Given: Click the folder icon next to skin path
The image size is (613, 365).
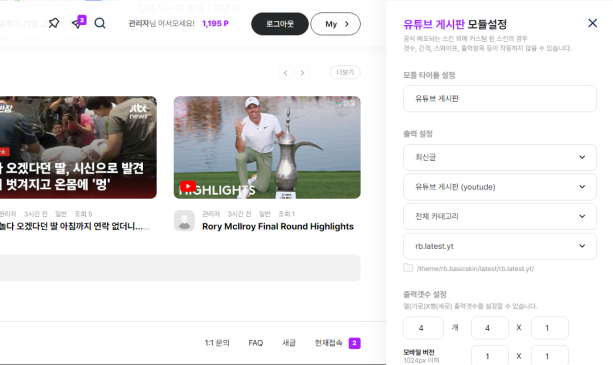Looking at the screenshot, I should pyautogui.click(x=408, y=268).
